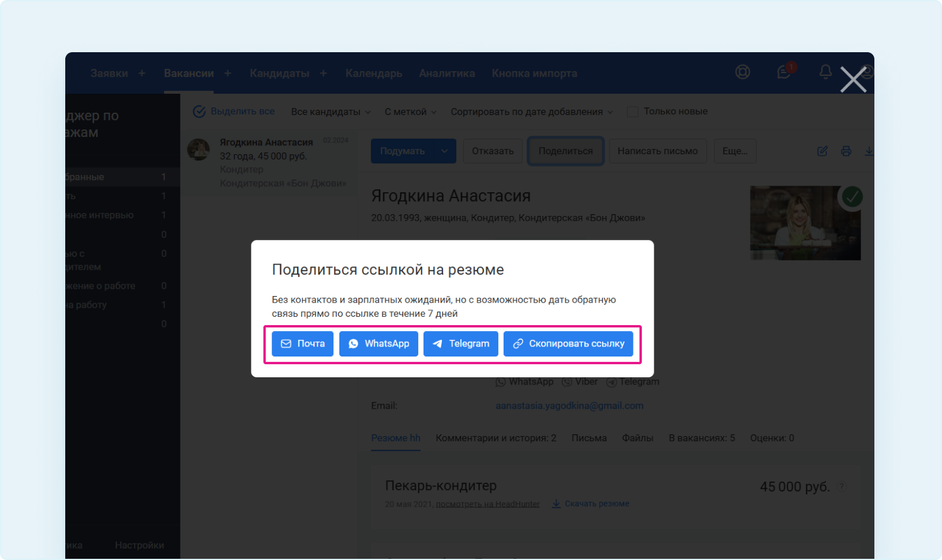The height and width of the screenshot is (560, 942).
Task: Click Скопировать ссылку button
Action: (568, 343)
